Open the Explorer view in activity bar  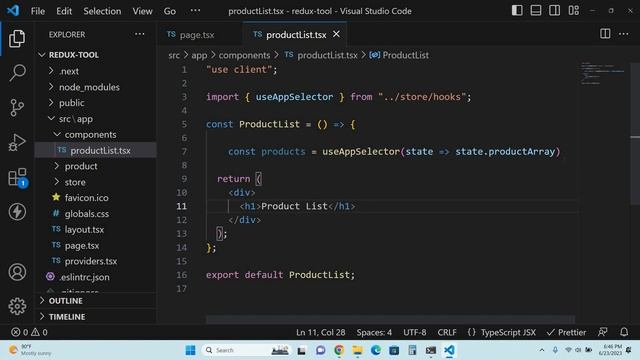coord(17,39)
